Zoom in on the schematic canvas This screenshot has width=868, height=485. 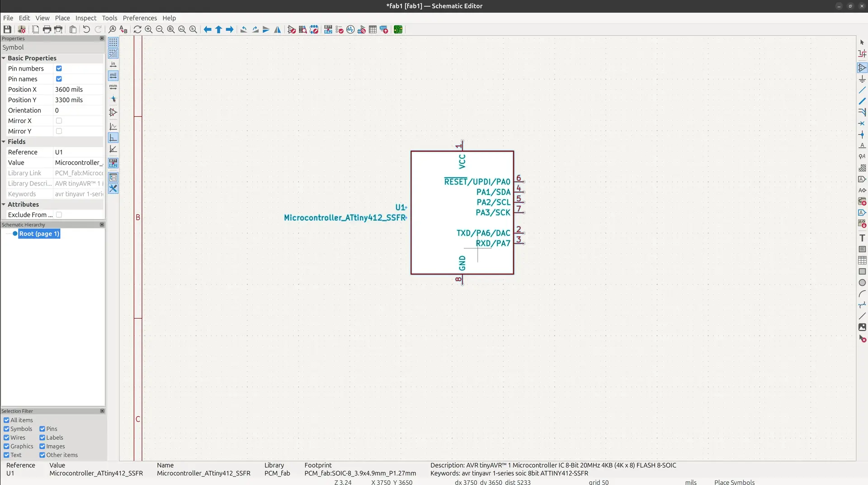(x=148, y=29)
